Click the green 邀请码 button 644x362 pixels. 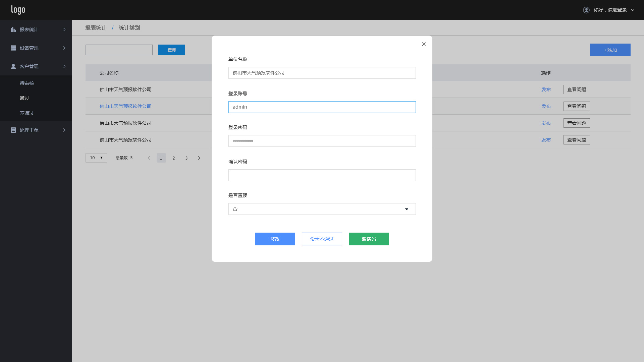coord(369,239)
